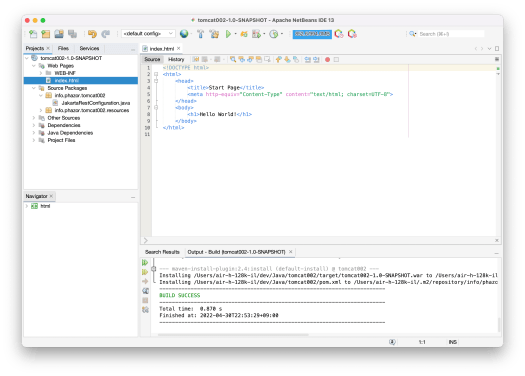
Task: Expand the WEB-INF folder node
Action: [41, 73]
